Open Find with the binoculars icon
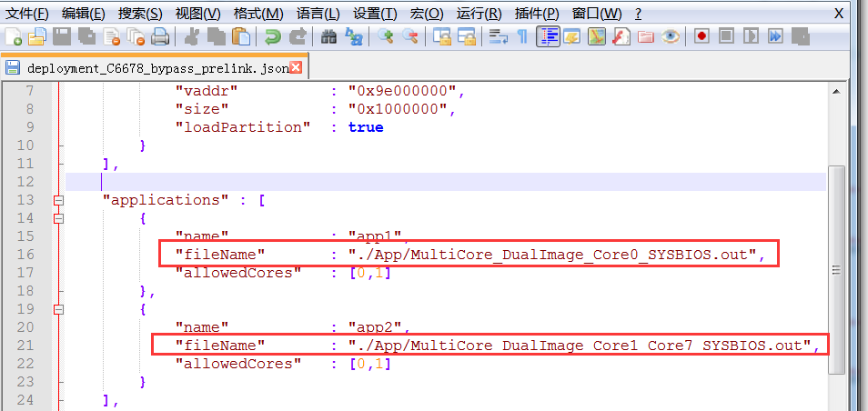The width and height of the screenshot is (868, 411). (328, 37)
